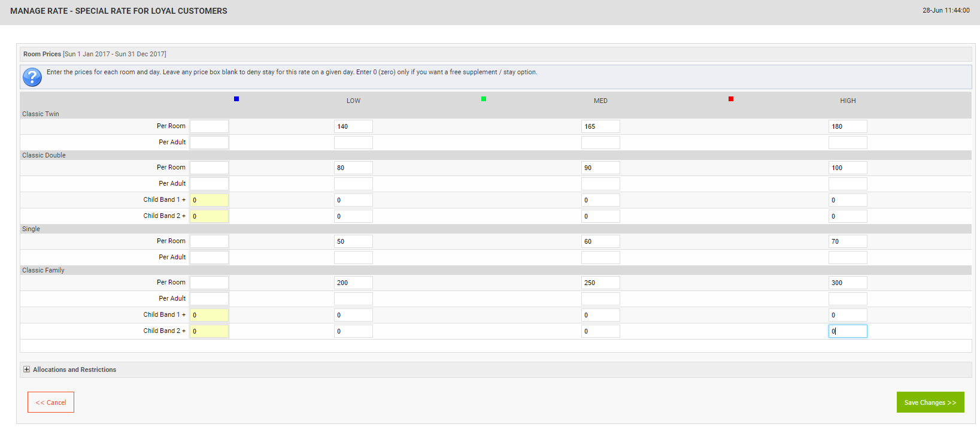Click the Classic Family room heading
This screenshot has height=430, width=980.
43,270
